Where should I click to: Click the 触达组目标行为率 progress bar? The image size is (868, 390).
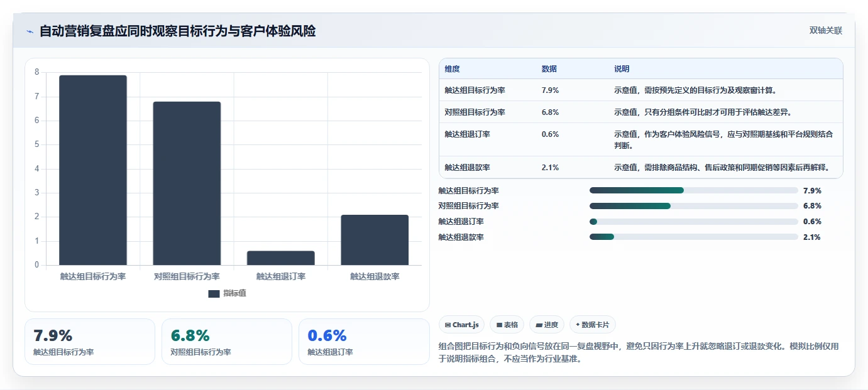click(x=694, y=190)
